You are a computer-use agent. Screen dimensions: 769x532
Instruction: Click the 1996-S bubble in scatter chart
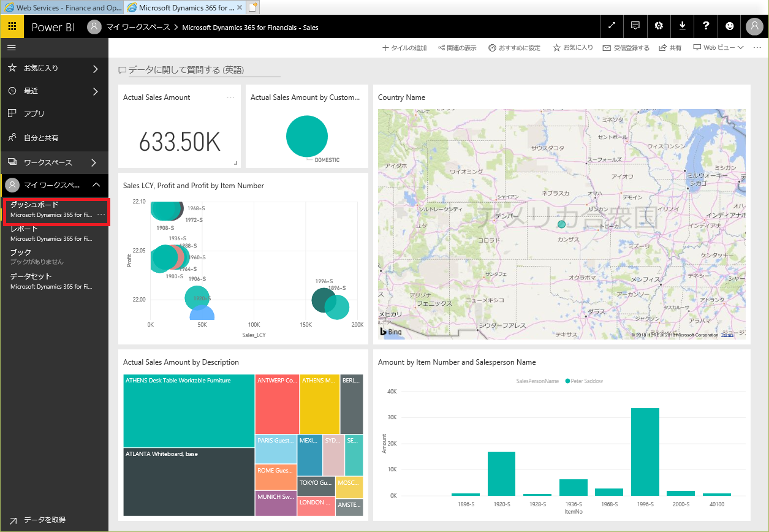(x=324, y=300)
